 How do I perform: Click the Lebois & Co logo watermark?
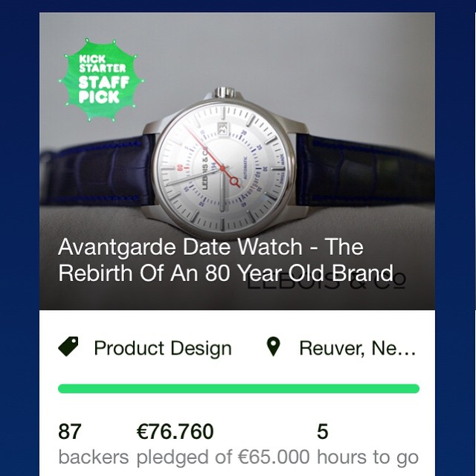coord(327,282)
